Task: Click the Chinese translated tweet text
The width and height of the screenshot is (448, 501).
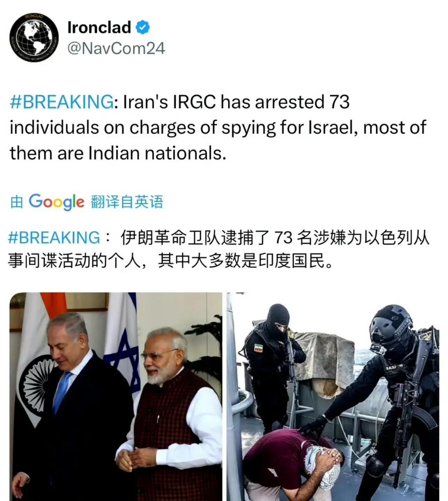Action: (218, 249)
